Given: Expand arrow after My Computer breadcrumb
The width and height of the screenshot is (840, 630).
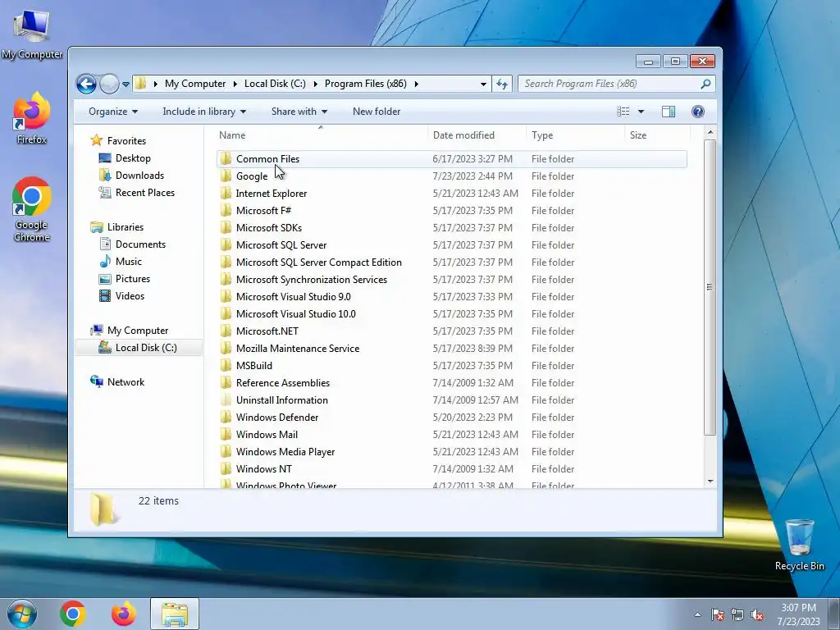Looking at the screenshot, I should pos(235,84).
